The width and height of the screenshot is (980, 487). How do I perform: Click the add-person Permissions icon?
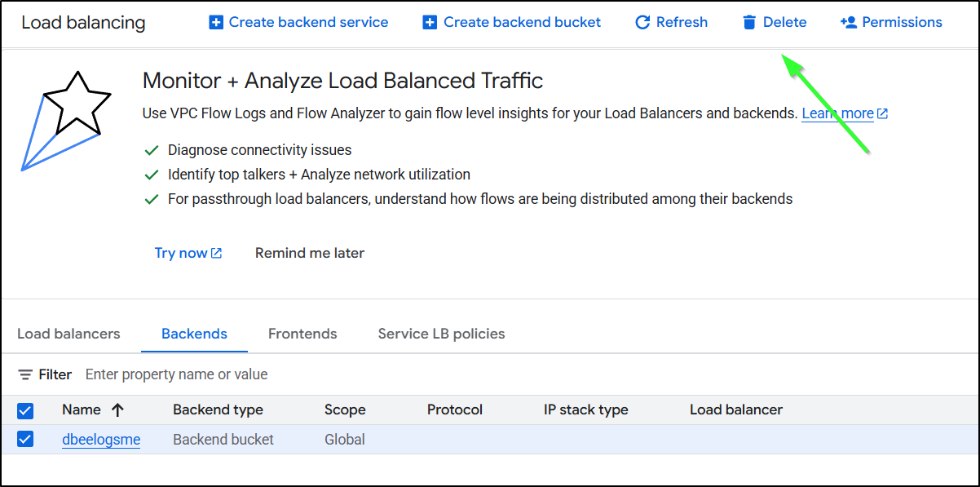[x=848, y=23]
